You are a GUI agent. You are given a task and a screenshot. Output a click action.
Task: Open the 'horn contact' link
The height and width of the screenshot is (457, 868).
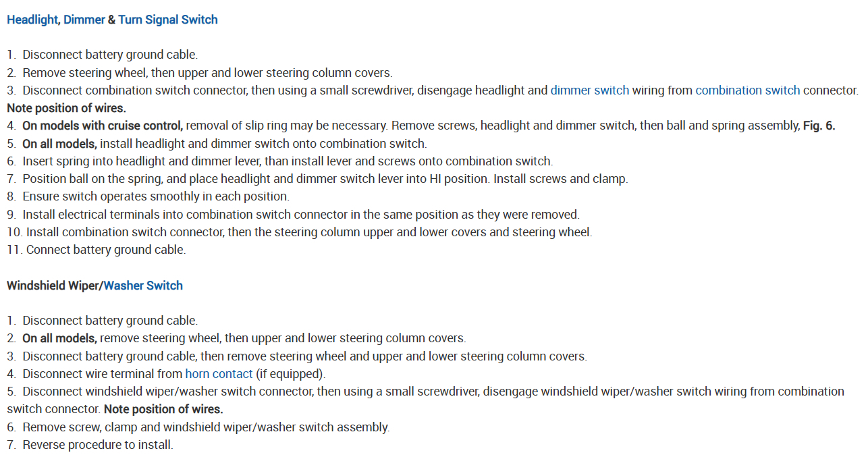coord(219,374)
